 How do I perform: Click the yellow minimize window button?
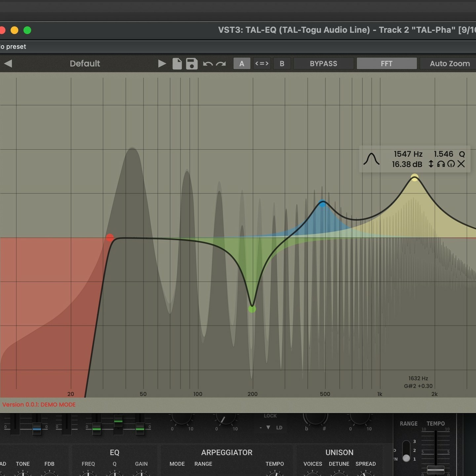(x=15, y=30)
